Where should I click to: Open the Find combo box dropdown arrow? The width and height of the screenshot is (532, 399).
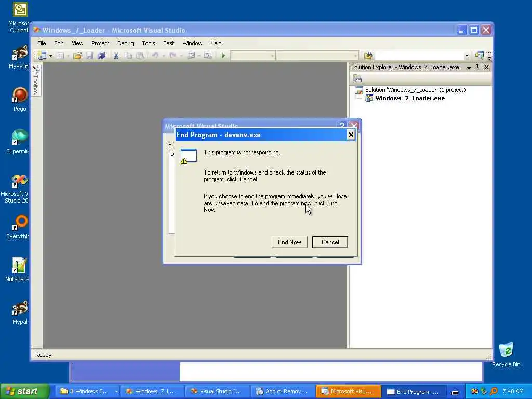467,56
